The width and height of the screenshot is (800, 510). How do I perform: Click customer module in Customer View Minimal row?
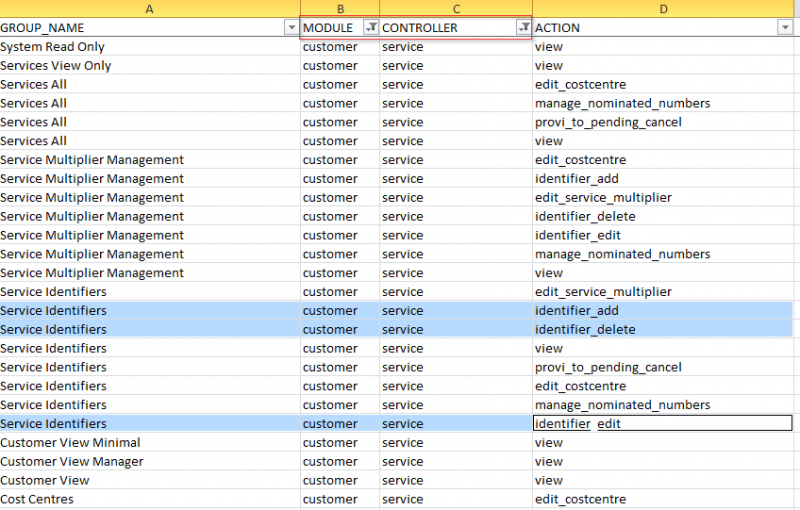pyautogui.click(x=340, y=442)
